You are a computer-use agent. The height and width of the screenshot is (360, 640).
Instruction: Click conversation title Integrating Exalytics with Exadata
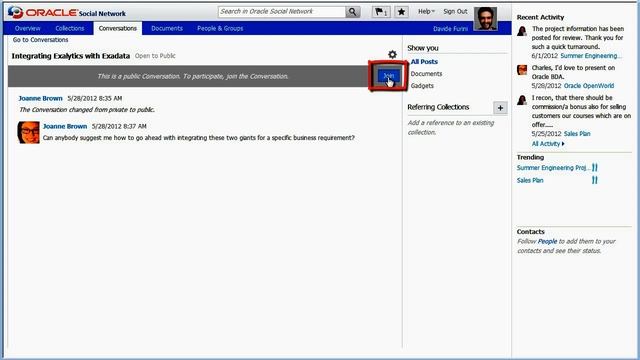click(71, 56)
